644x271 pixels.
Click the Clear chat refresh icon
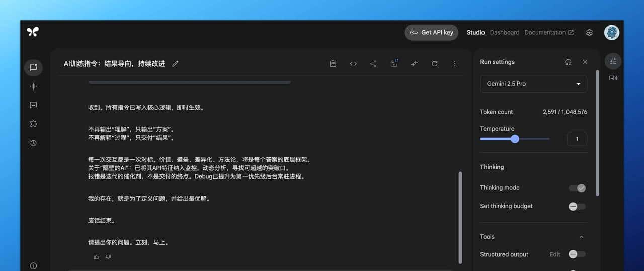click(435, 64)
